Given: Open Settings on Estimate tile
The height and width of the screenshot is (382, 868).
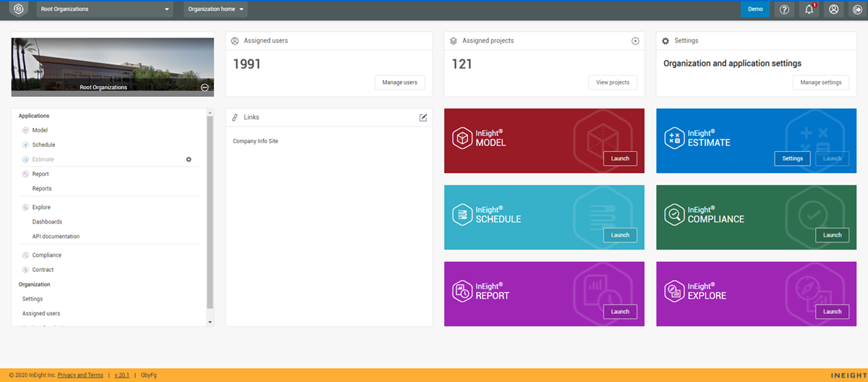Looking at the screenshot, I should pyautogui.click(x=792, y=158).
